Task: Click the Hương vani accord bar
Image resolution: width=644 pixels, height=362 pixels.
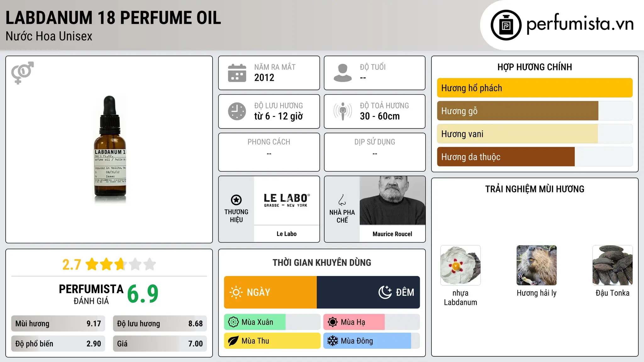Action: click(535, 134)
